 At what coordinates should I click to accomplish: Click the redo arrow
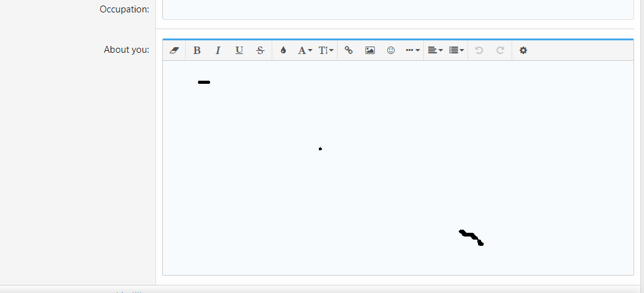(500, 50)
